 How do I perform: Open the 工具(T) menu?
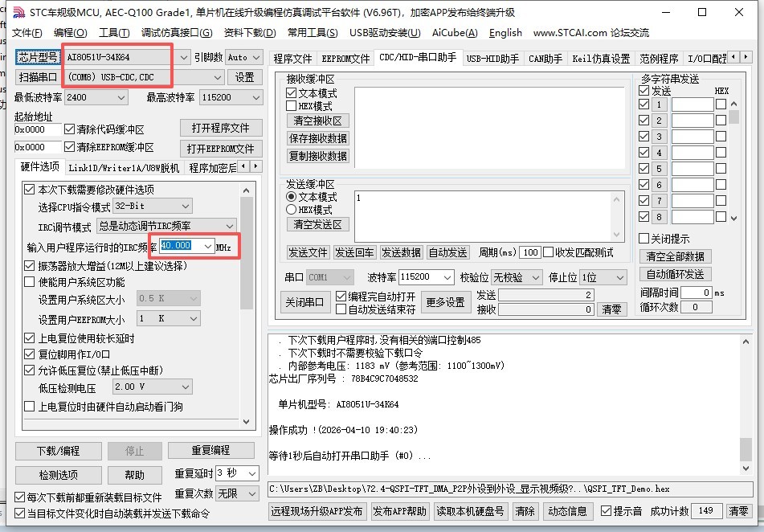click(x=113, y=33)
